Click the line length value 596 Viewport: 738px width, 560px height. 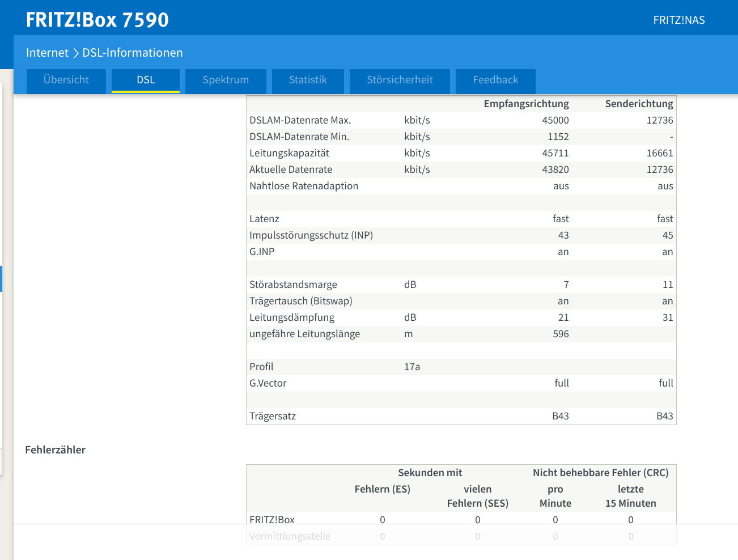(561, 334)
